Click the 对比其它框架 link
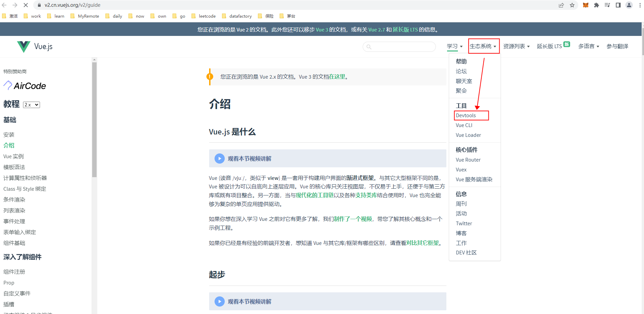644x314 pixels. 422,243
